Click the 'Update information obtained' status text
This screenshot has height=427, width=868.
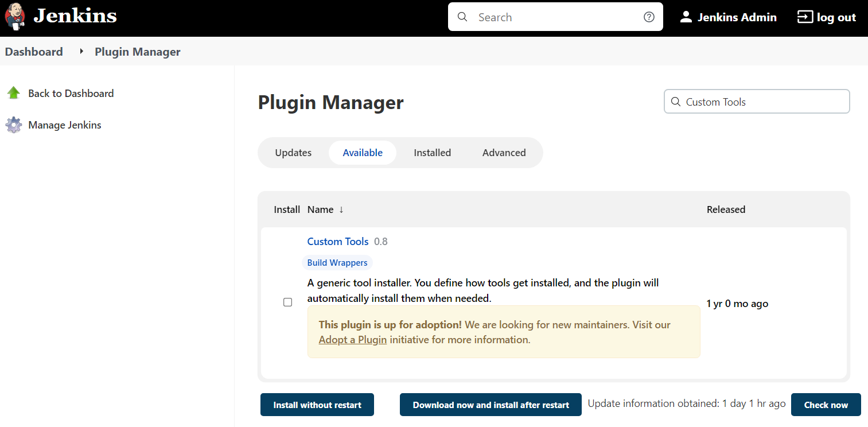[x=687, y=403]
